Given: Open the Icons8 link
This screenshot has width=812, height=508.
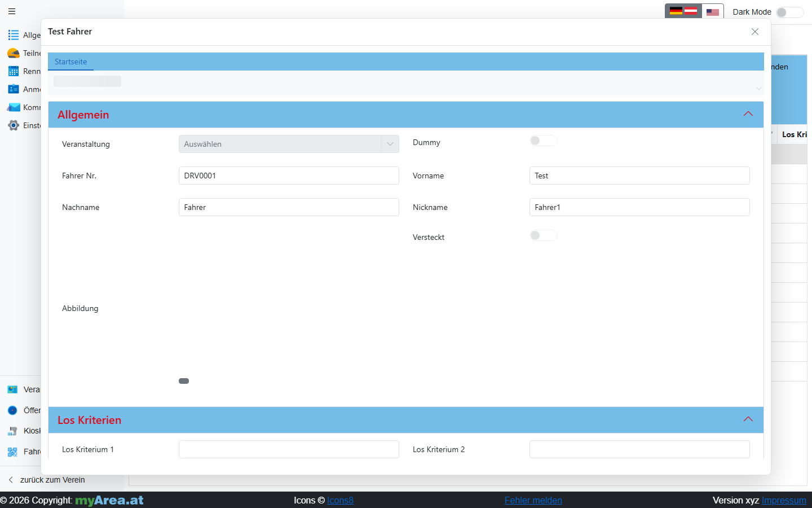Looking at the screenshot, I should 340,500.
